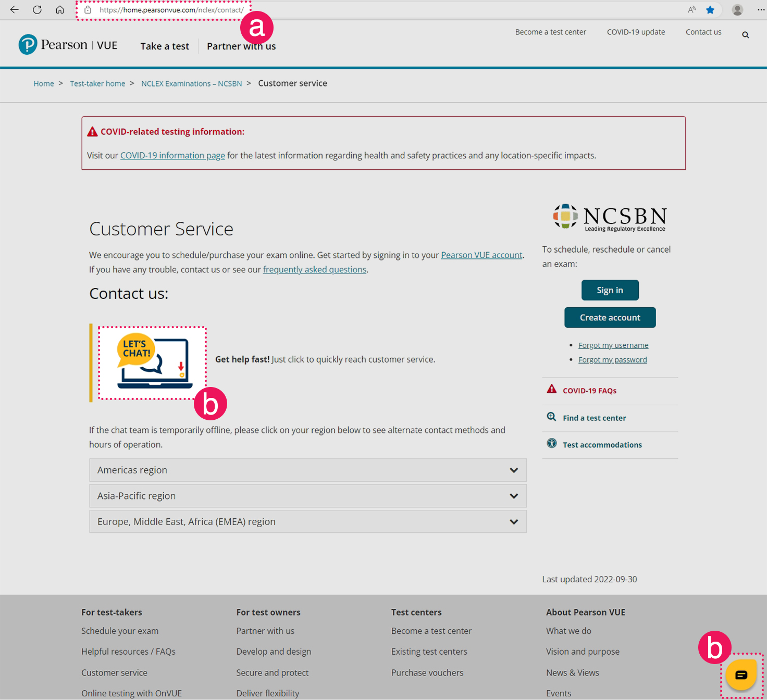
Task: Open Become a test center footer link
Action: coord(431,631)
